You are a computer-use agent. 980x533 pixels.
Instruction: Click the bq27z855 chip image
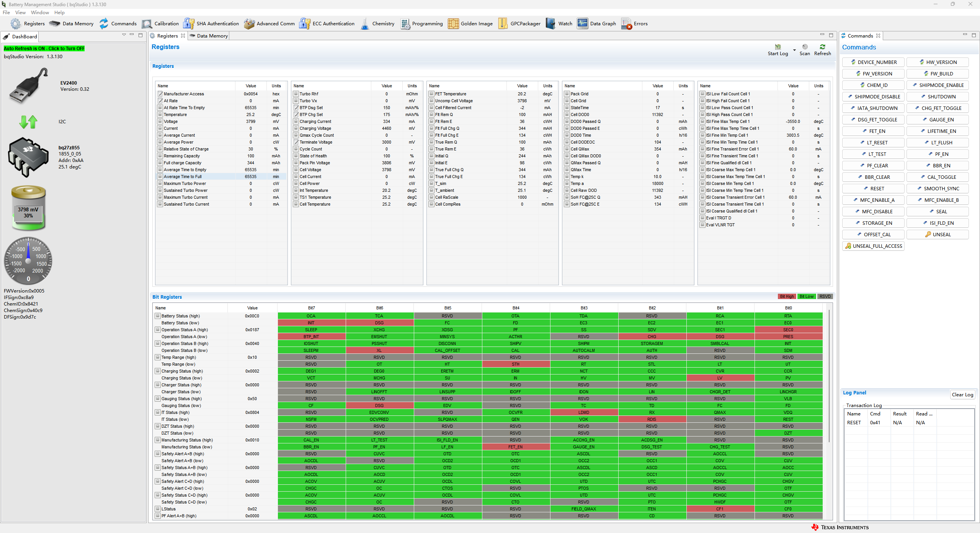(x=28, y=157)
